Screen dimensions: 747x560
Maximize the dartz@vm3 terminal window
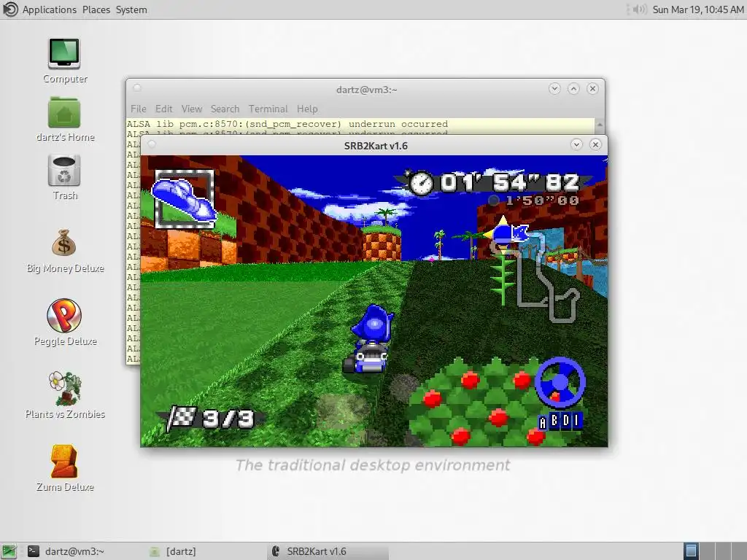[573, 88]
